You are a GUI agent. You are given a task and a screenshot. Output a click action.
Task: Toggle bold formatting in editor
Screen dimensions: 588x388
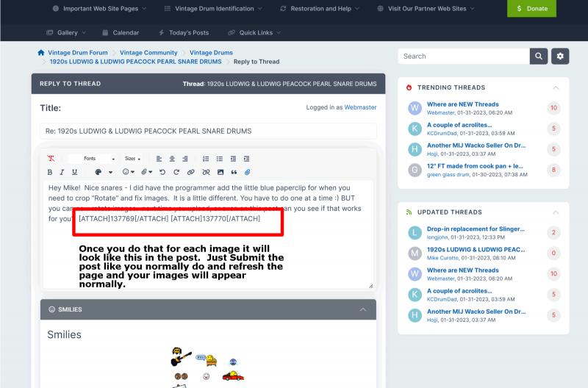pyautogui.click(x=51, y=172)
